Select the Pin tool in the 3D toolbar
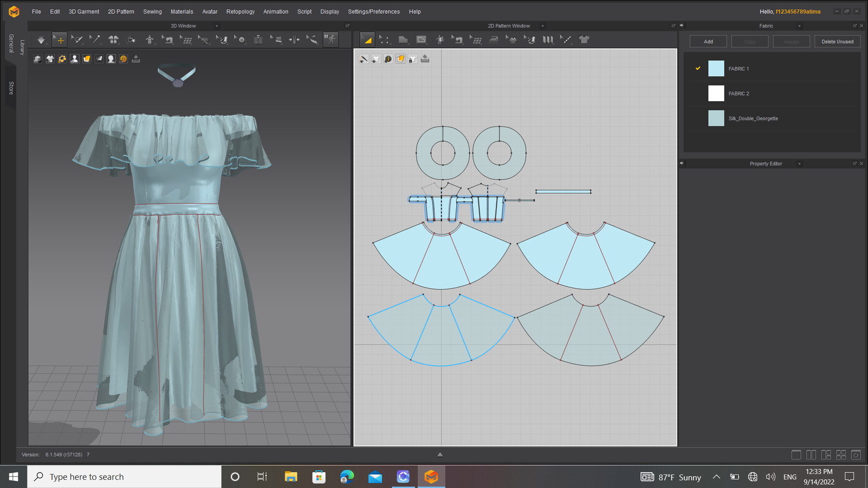The image size is (868, 488). point(95,40)
